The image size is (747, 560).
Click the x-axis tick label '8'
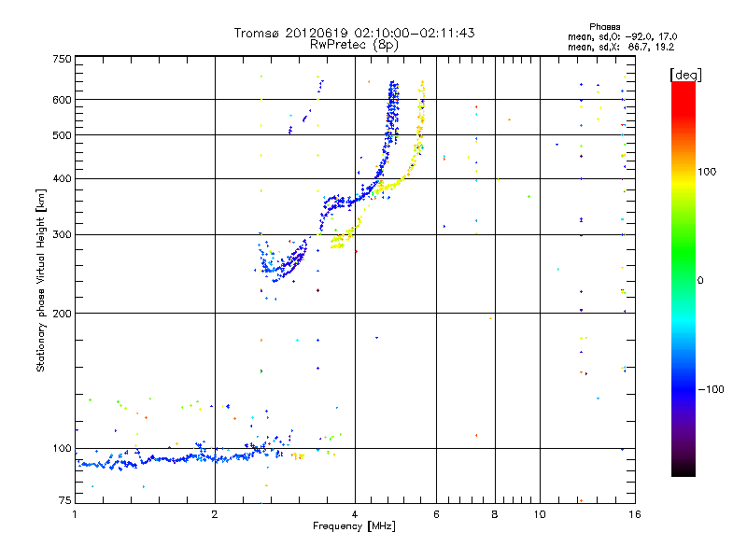(x=495, y=514)
